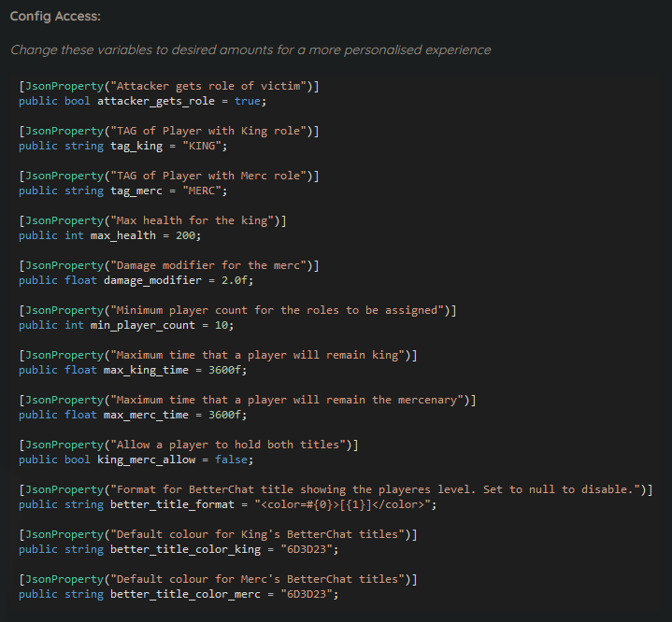Screen dimensions: 672x622
Task: Click the better_title_color_king declaration line
Action: click(177, 549)
